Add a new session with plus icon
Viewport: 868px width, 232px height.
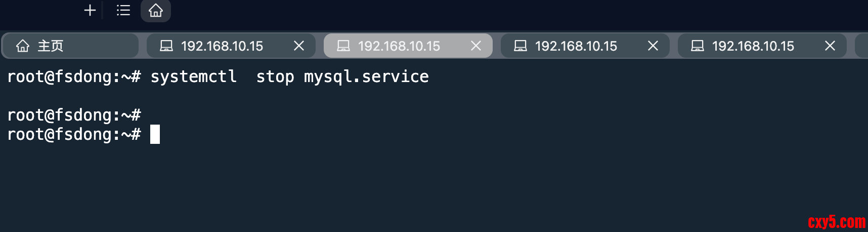90,10
